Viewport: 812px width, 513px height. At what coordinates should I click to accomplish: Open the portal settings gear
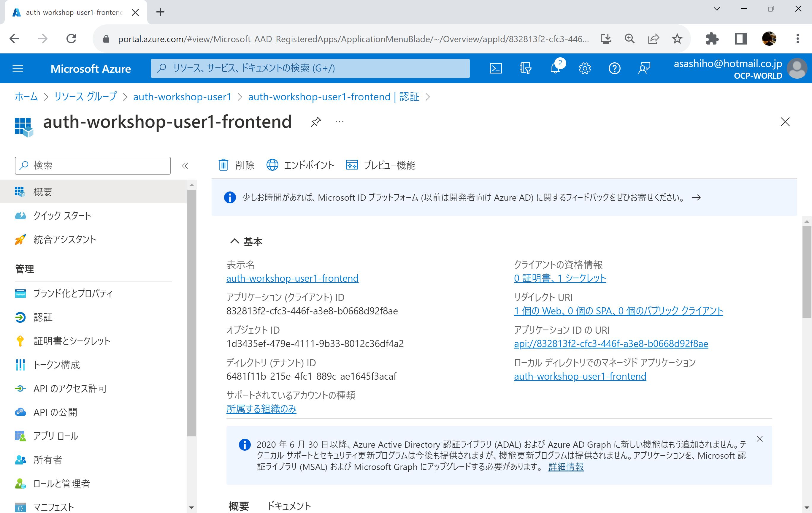click(x=584, y=68)
